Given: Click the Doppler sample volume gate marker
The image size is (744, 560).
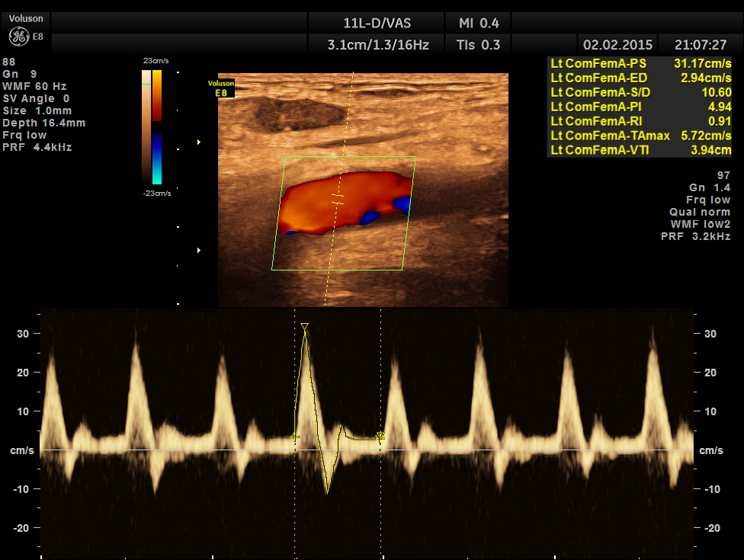Looking at the screenshot, I should 338,199.
